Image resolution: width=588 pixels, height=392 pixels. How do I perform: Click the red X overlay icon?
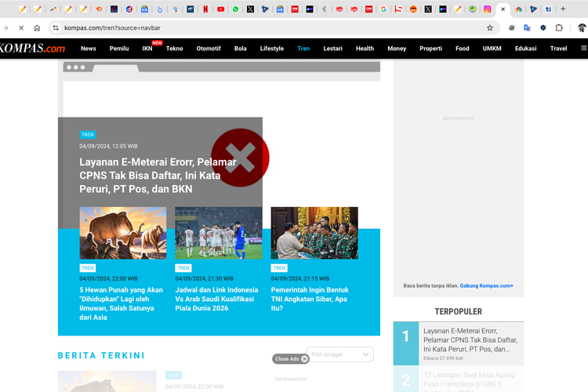point(241,158)
